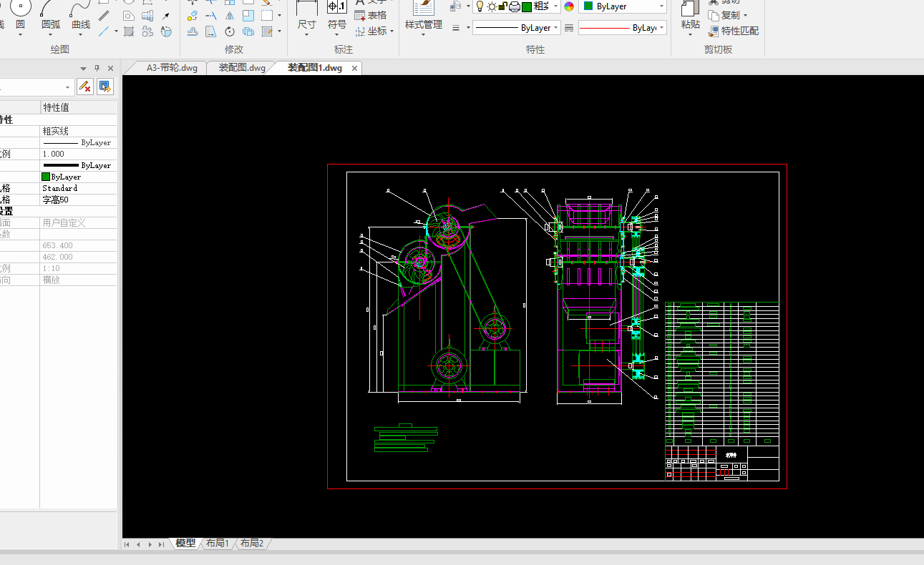This screenshot has height=565, width=924.
Task: Click Copy (复制) in clipboard group
Action: [724, 15]
